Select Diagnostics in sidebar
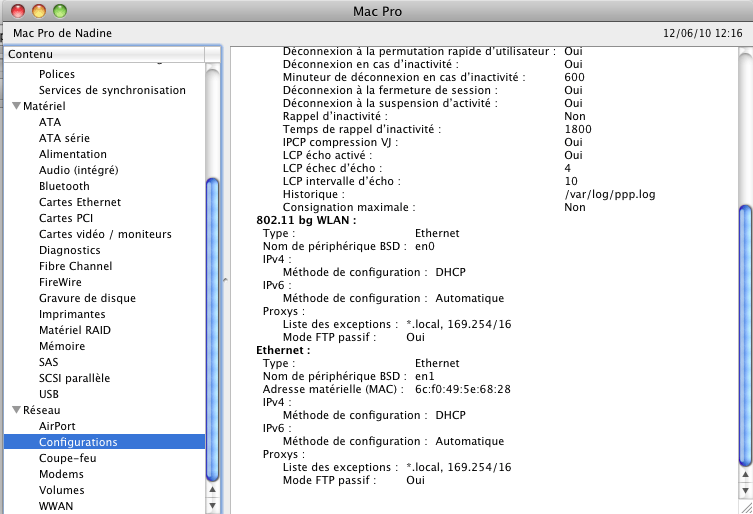The height and width of the screenshot is (514, 753). (70, 250)
